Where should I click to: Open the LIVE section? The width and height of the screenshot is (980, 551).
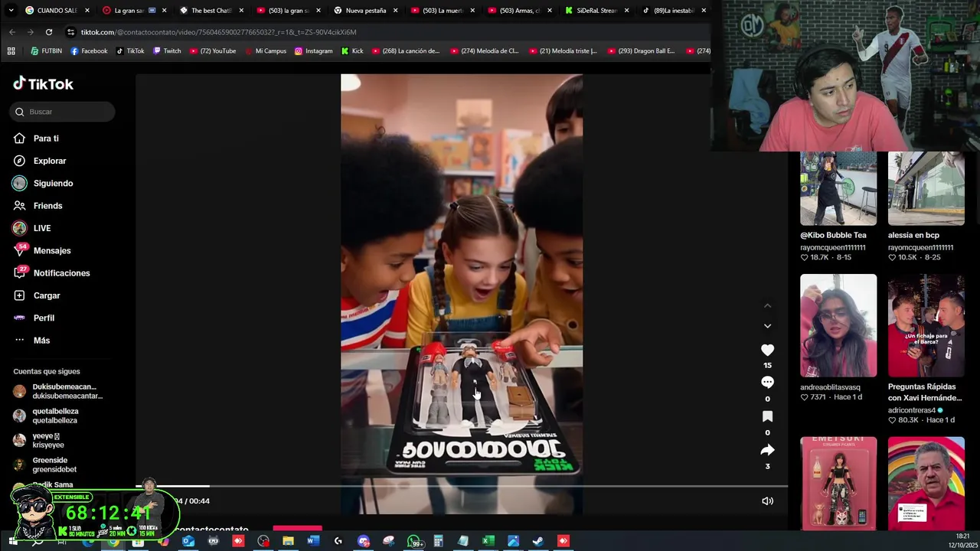[x=42, y=228]
